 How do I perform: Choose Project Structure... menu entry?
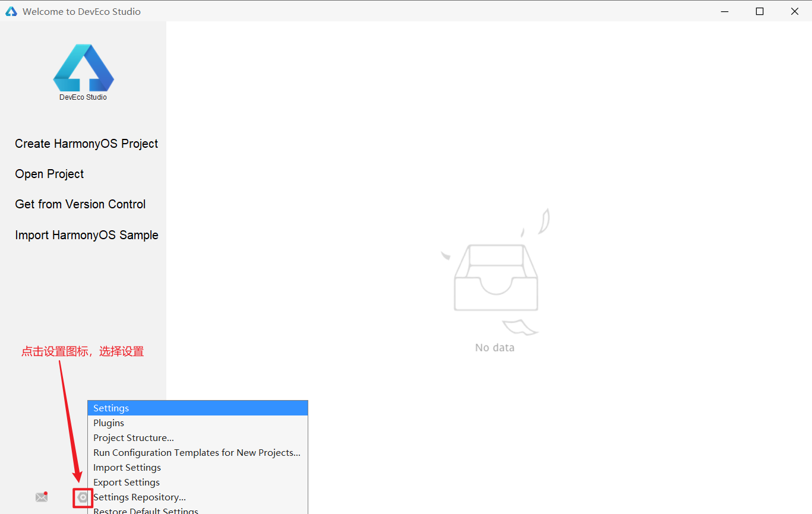(198, 438)
